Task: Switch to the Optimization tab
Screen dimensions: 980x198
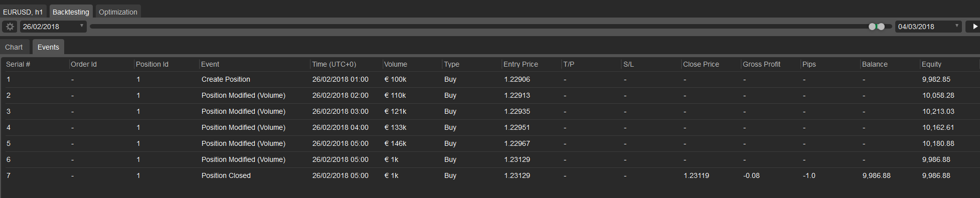Action: click(x=118, y=12)
